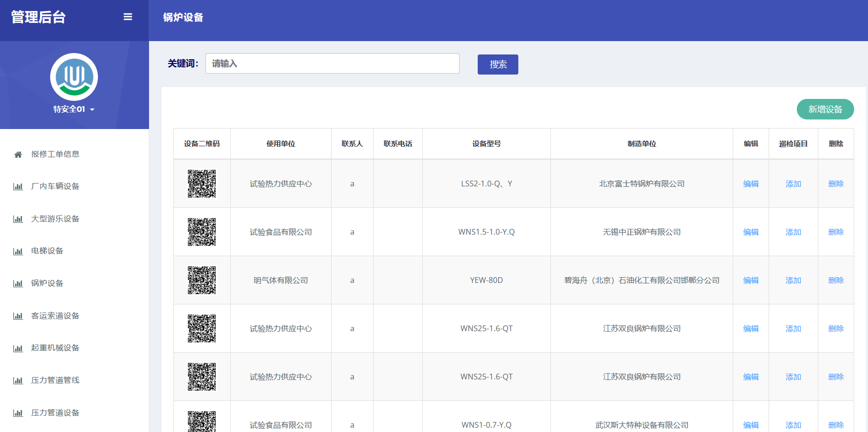Click the chart icon beside 电梯设备
The height and width of the screenshot is (432, 868).
(18, 251)
